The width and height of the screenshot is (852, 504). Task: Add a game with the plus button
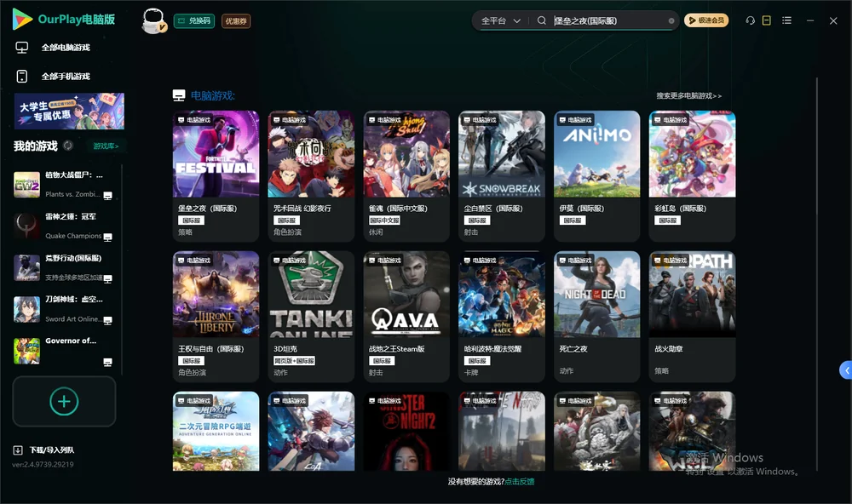point(64,401)
